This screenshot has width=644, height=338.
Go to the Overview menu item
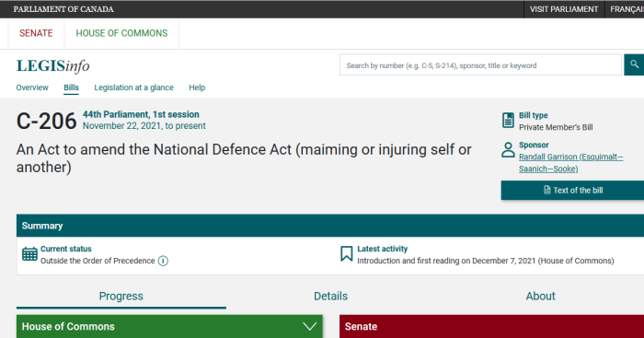pos(32,87)
